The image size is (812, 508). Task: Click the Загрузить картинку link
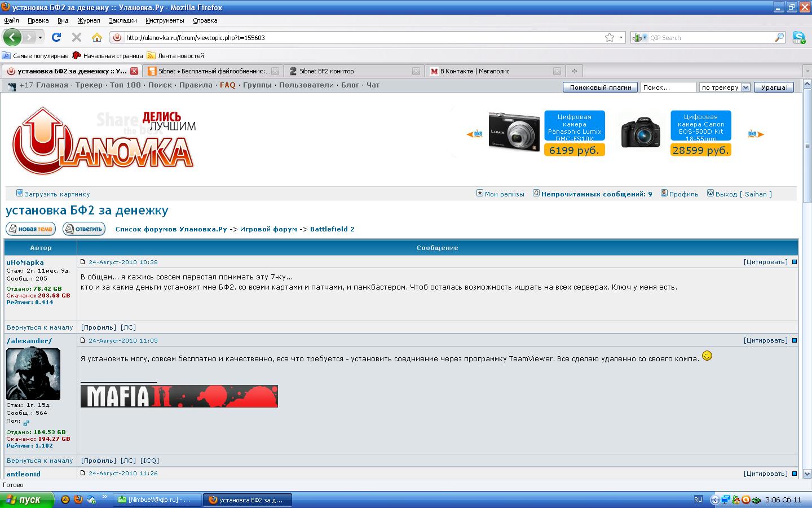point(57,194)
